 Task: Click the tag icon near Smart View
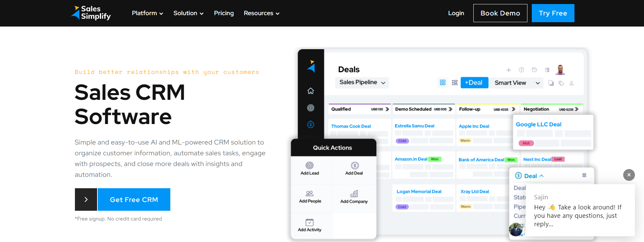(561, 83)
